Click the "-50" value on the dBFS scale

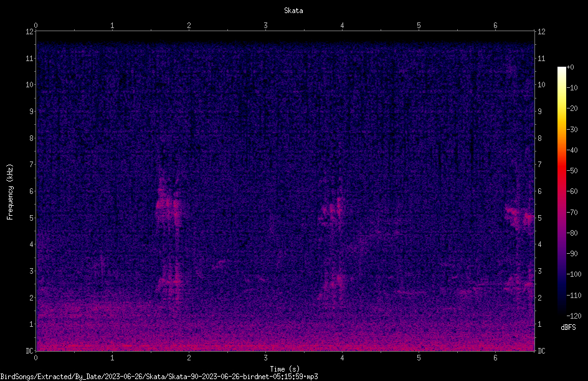coord(572,171)
